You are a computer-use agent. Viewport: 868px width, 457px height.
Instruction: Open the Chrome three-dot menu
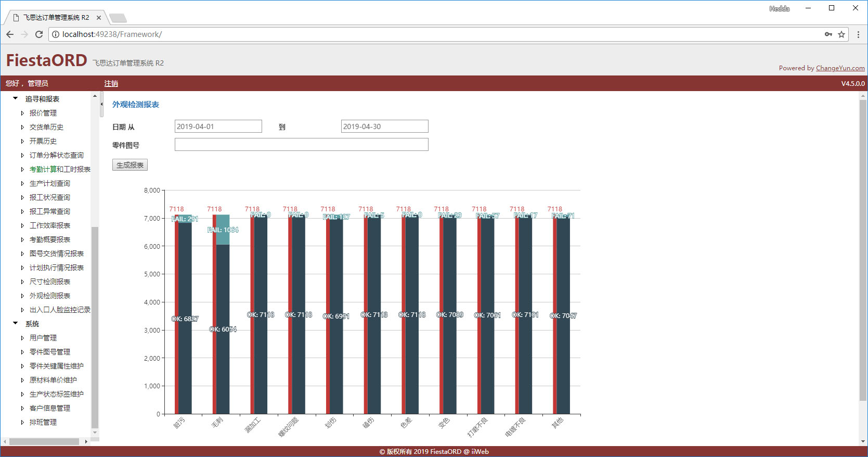858,34
